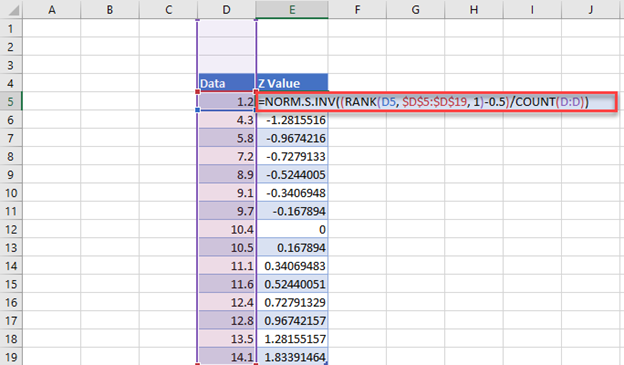Click the Data header cell
The height and width of the screenshot is (365, 624).
pyautogui.click(x=226, y=83)
